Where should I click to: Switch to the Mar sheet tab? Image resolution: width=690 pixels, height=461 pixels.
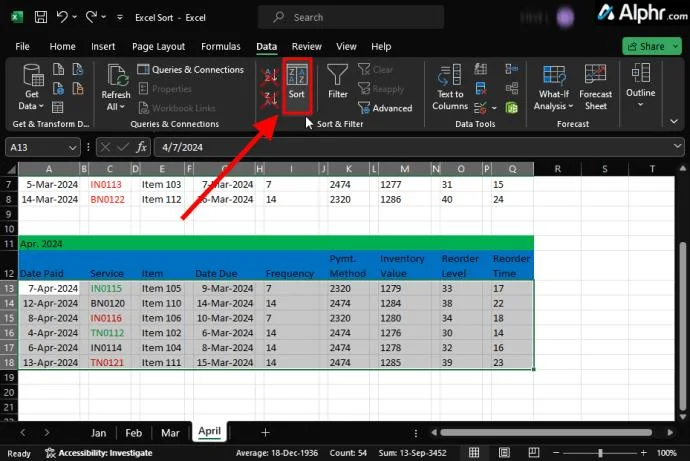[171, 433]
